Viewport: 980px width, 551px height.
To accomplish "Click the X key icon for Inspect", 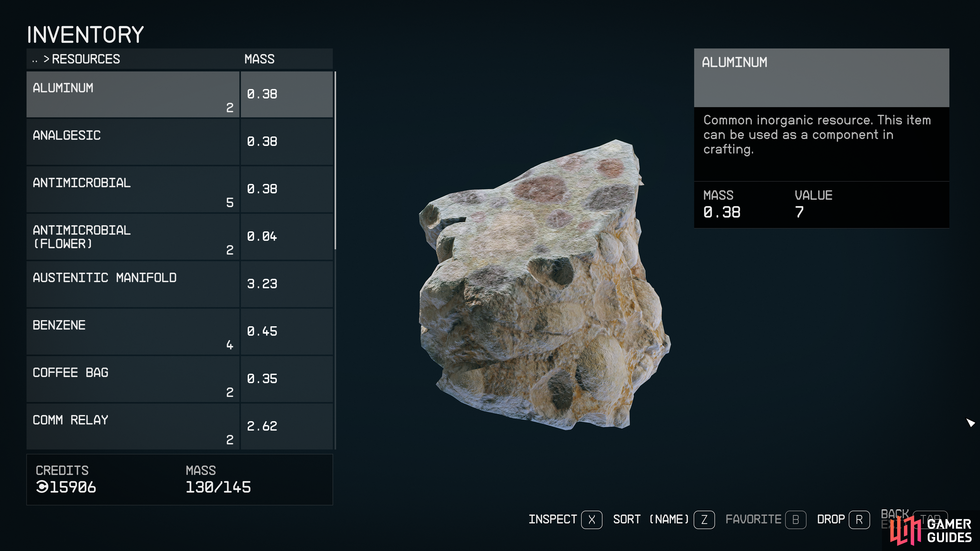I will 592,520.
